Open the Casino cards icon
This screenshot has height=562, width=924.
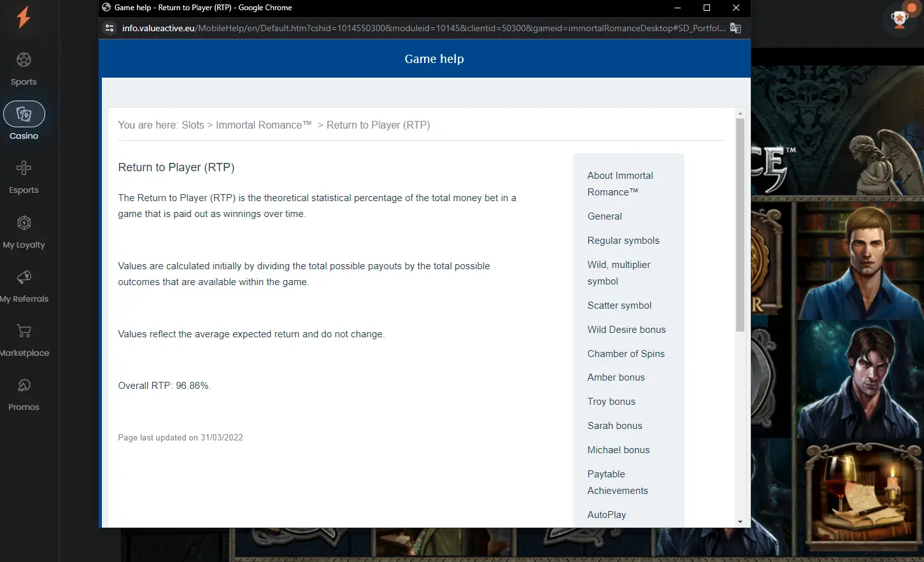[x=24, y=114]
